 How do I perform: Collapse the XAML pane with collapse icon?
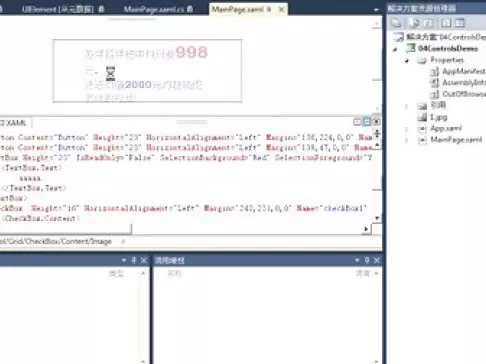coord(377,122)
